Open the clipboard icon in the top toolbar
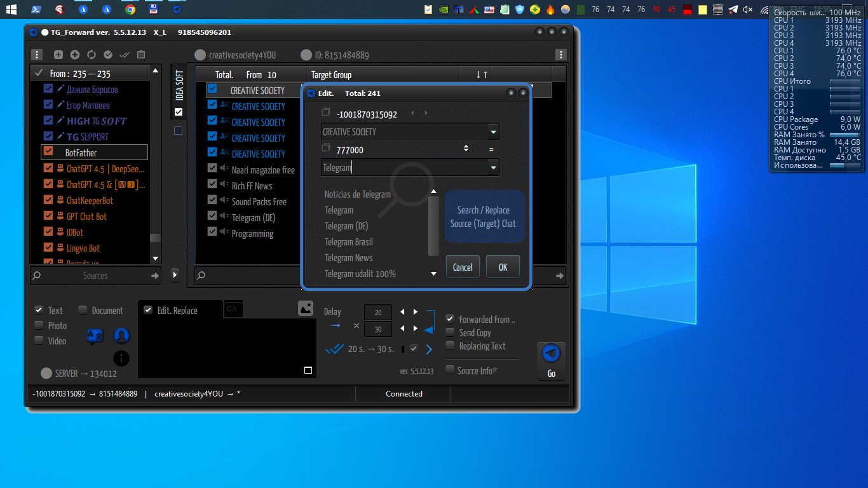 click(x=141, y=55)
